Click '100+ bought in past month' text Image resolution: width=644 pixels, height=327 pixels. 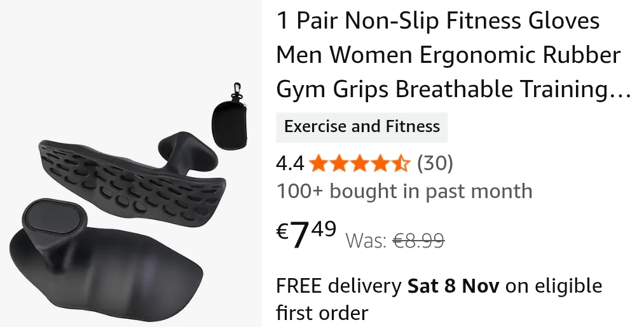pos(404,191)
